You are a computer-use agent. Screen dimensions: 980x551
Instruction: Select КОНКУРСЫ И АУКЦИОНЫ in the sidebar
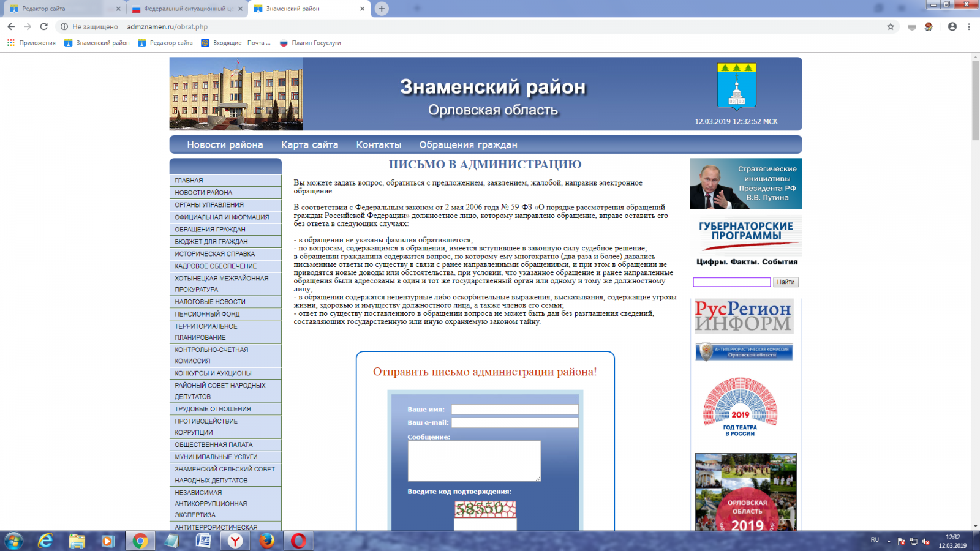click(x=225, y=373)
